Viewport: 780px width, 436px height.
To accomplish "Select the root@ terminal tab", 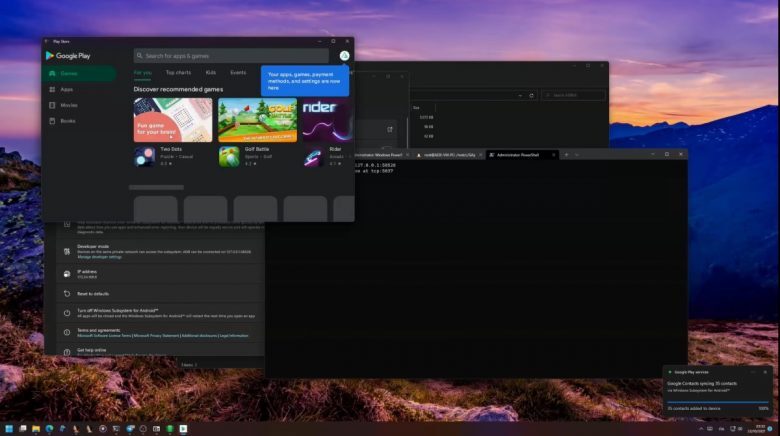I will [x=449, y=155].
